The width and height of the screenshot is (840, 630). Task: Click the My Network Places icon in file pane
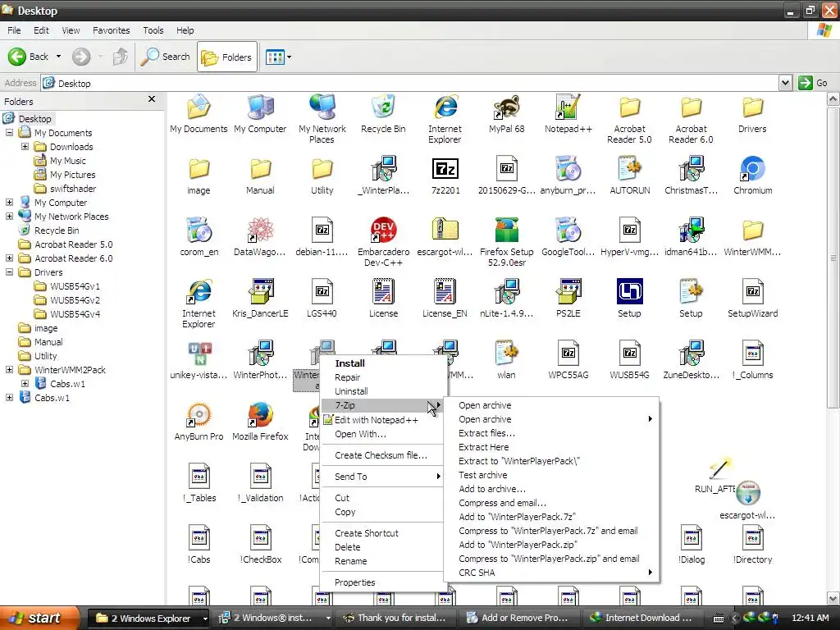click(322, 108)
